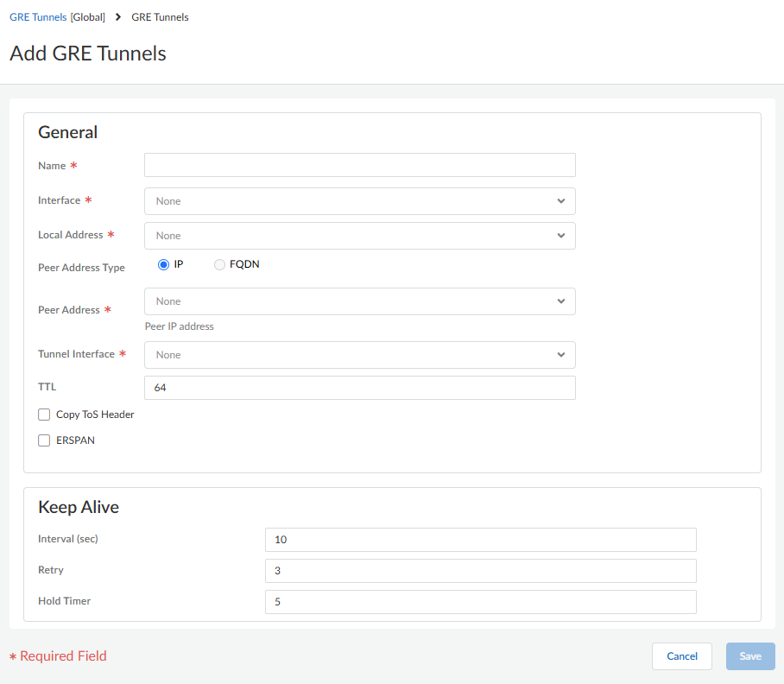Click the Peer Address chevron arrow
This screenshot has width=784, height=684.
561,301
